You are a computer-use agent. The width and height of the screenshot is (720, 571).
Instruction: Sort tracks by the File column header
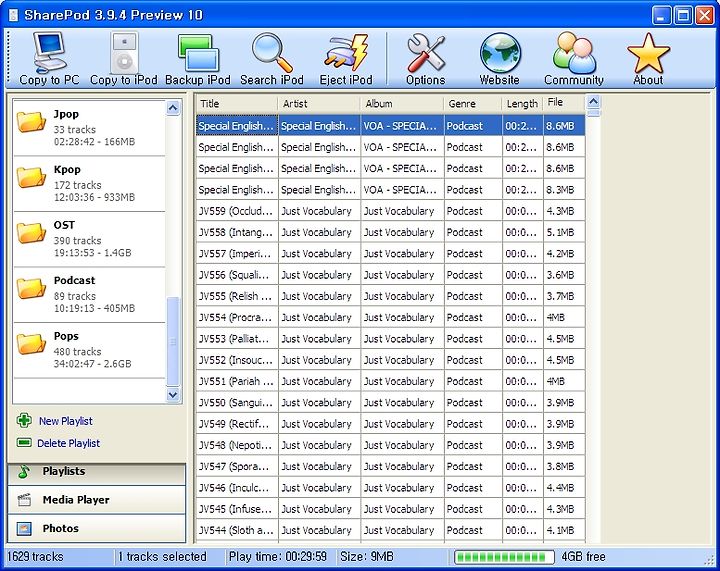(x=564, y=103)
